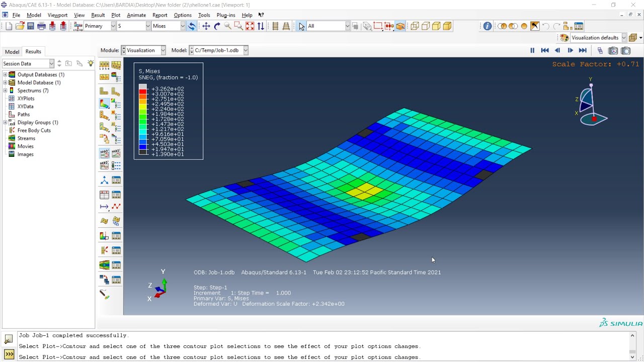The image size is (644, 362).
Task: Click the Synchronize field output refresh icon
Action: point(192,26)
